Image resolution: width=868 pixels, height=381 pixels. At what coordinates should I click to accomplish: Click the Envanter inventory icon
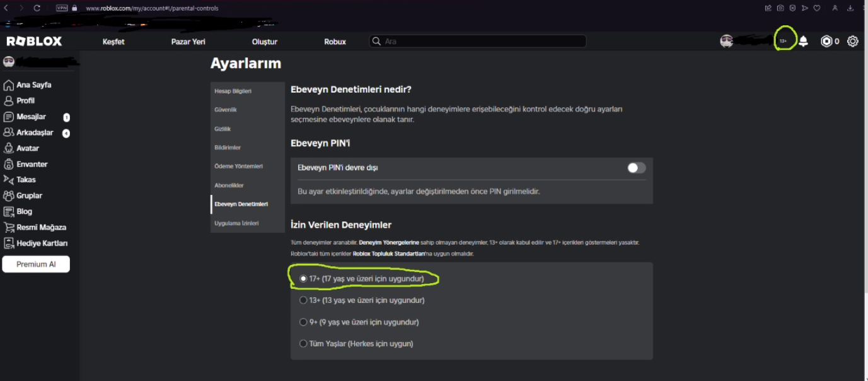(x=9, y=164)
